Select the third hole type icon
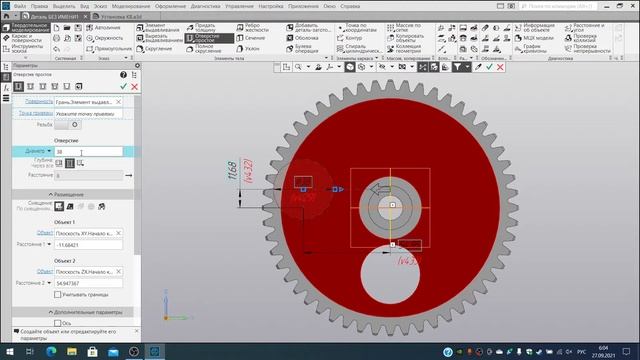 pos(42,87)
